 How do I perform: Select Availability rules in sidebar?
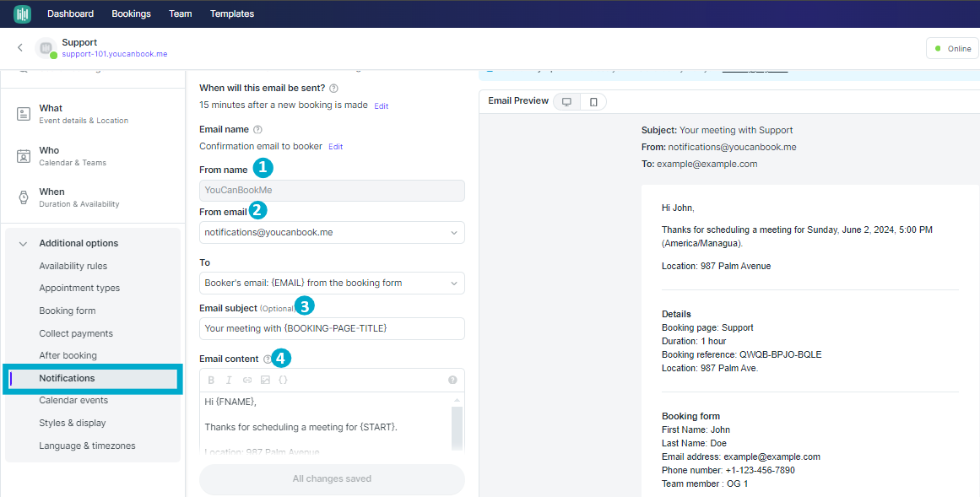(73, 266)
